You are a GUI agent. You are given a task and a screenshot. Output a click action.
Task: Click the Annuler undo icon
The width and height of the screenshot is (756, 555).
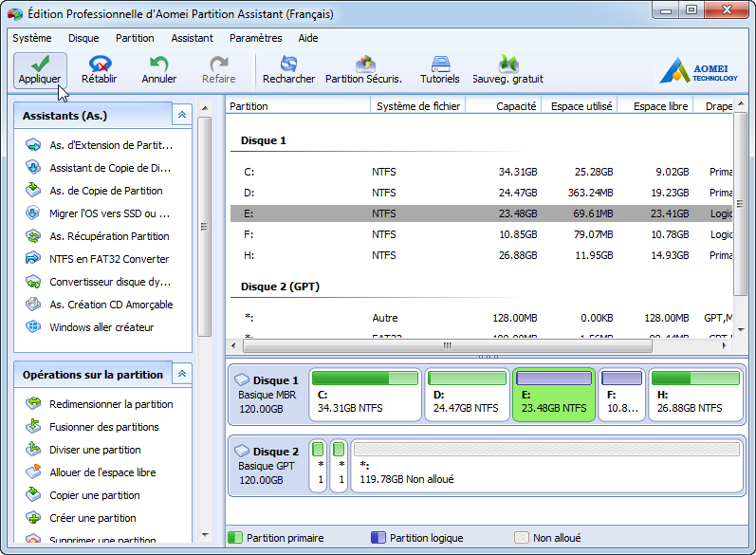(x=158, y=64)
